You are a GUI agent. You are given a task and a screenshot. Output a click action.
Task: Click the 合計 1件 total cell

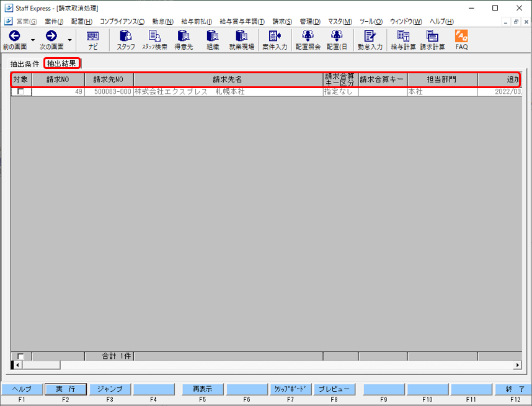[109, 356]
